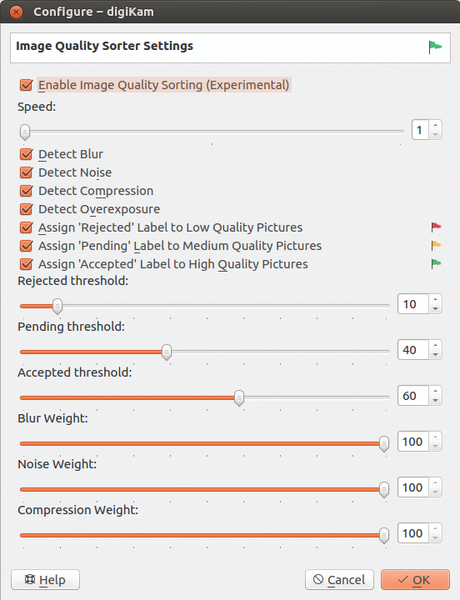The height and width of the screenshot is (600, 460).
Task: Click the green Accepted flag icon
Action: tap(436, 264)
